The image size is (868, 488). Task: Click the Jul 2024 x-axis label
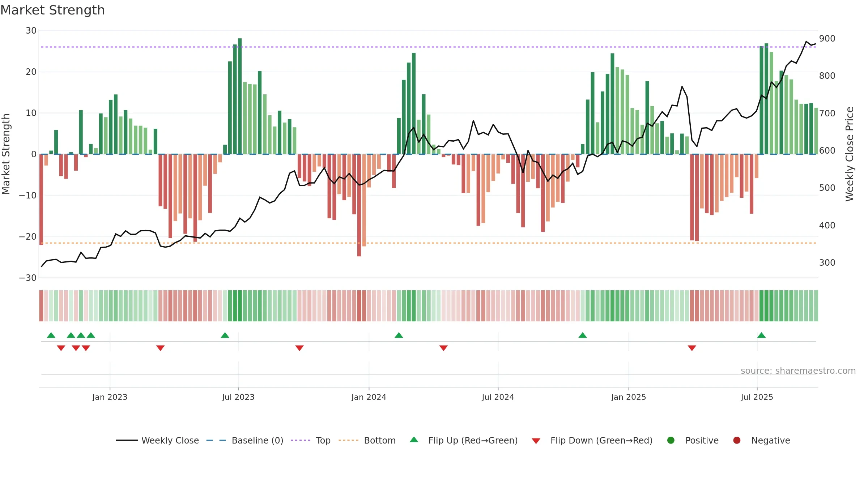point(498,397)
